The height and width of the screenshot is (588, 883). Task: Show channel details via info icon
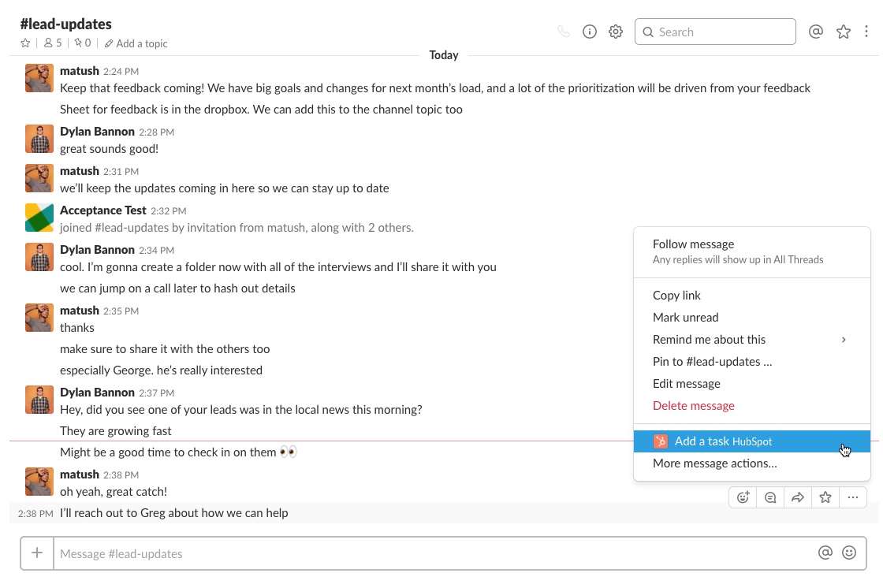590,32
